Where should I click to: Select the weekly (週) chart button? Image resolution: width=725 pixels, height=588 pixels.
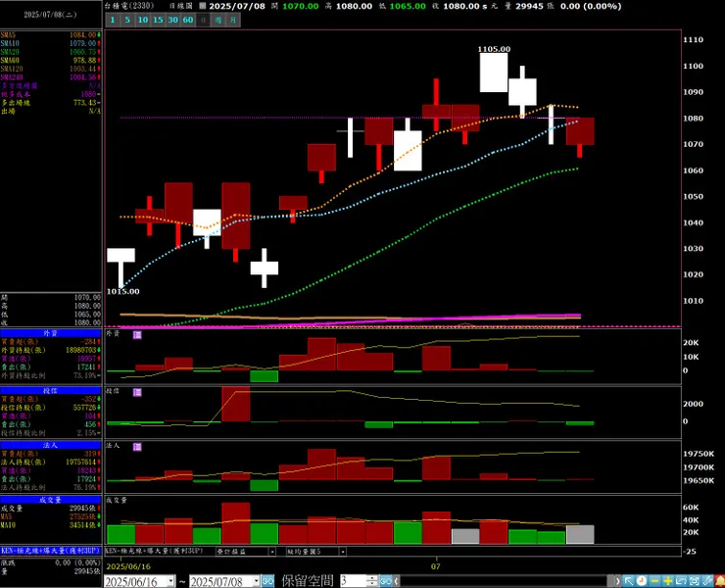click(x=218, y=20)
